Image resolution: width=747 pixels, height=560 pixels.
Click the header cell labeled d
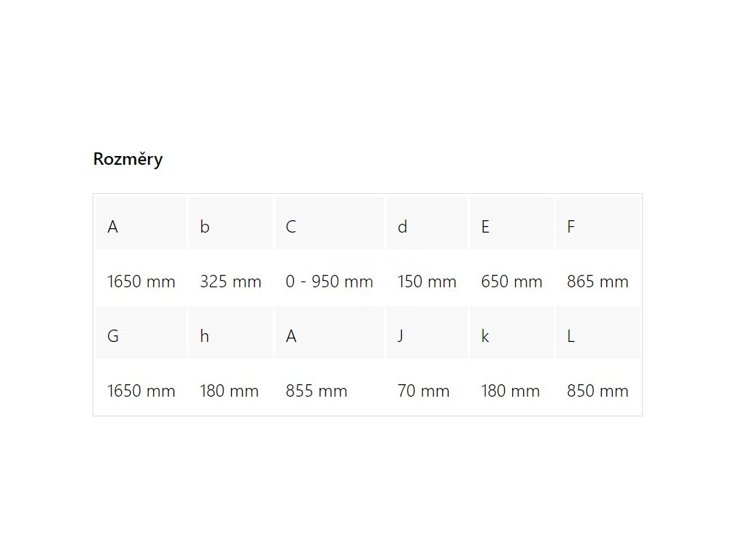click(x=427, y=223)
